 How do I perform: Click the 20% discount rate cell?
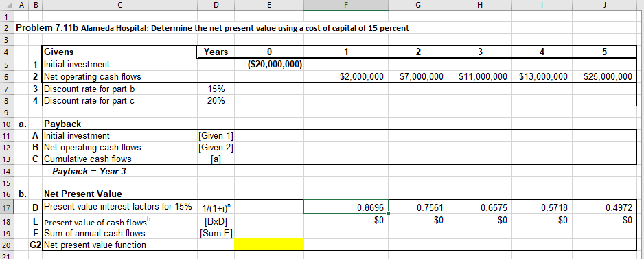[216, 101]
